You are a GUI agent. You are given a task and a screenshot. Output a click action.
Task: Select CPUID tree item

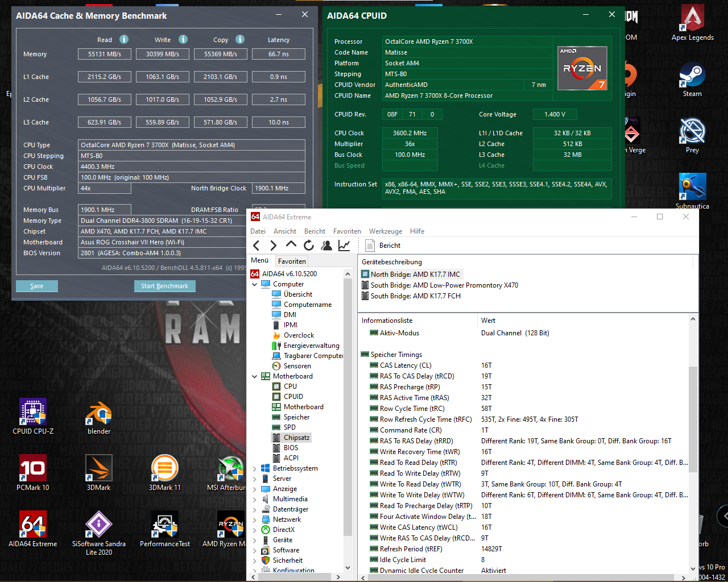tap(293, 397)
